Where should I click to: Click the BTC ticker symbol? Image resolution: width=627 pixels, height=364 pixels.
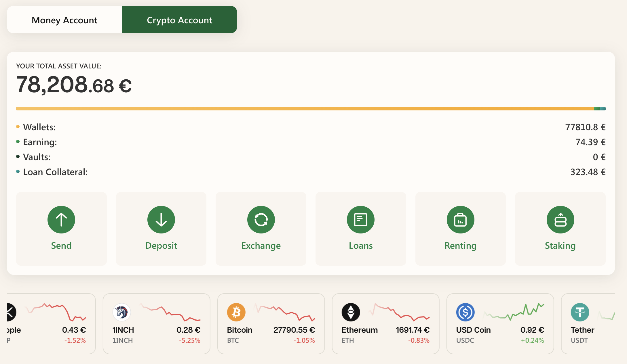point(233,340)
